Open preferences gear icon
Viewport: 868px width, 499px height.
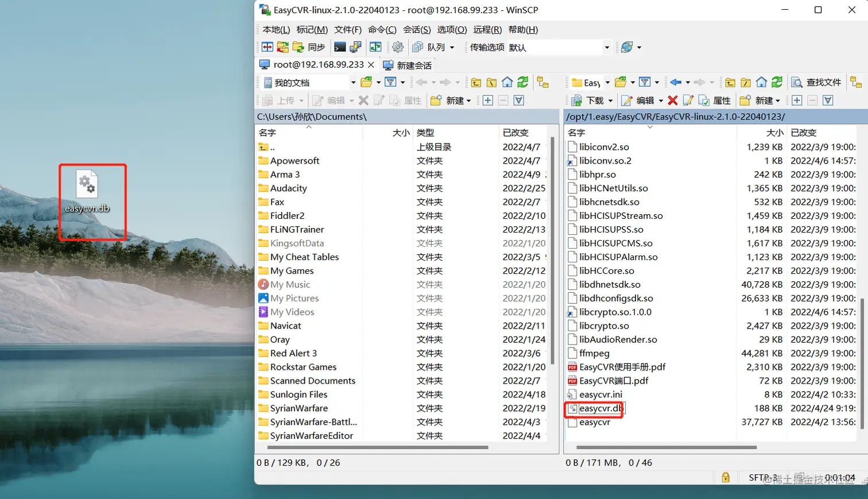[398, 47]
